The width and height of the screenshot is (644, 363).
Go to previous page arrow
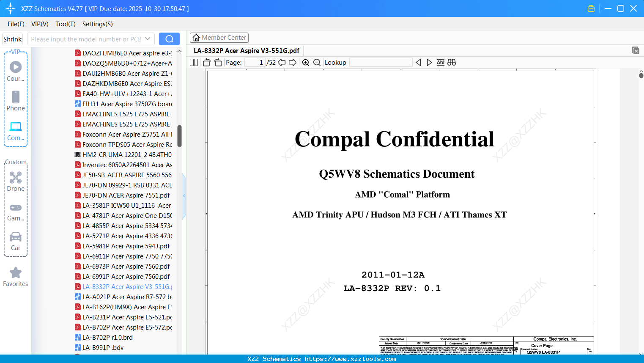282,63
